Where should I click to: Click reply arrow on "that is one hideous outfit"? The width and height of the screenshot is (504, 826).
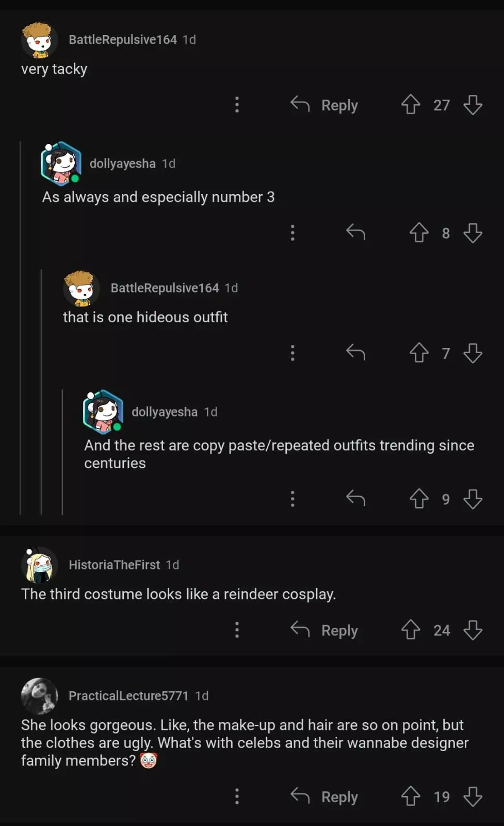pos(355,353)
